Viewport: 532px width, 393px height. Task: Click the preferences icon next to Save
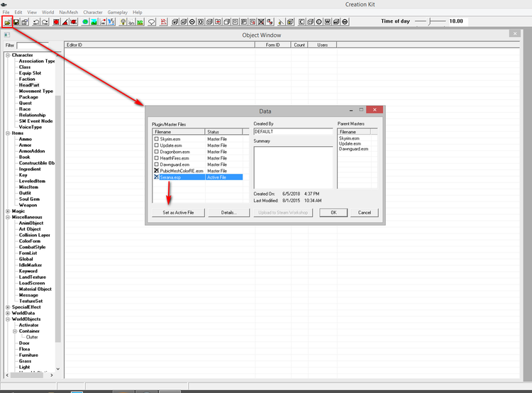point(25,22)
